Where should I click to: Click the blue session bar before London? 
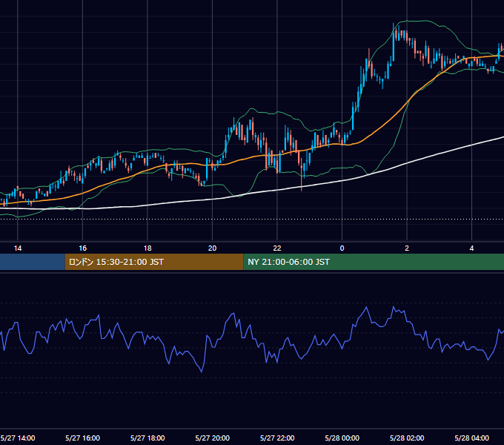pos(33,262)
